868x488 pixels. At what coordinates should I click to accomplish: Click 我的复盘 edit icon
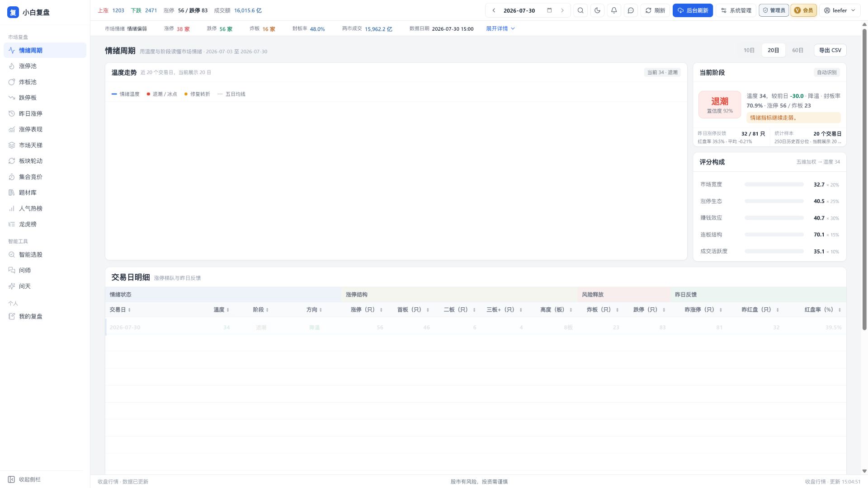(12, 316)
